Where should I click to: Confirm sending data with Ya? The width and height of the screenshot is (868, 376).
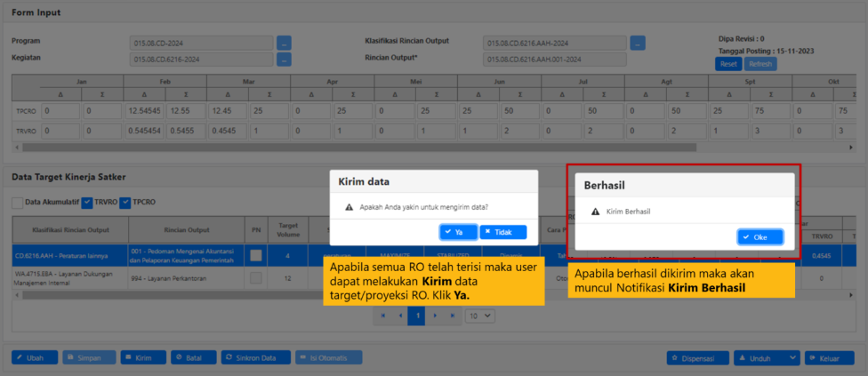point(457,231)
